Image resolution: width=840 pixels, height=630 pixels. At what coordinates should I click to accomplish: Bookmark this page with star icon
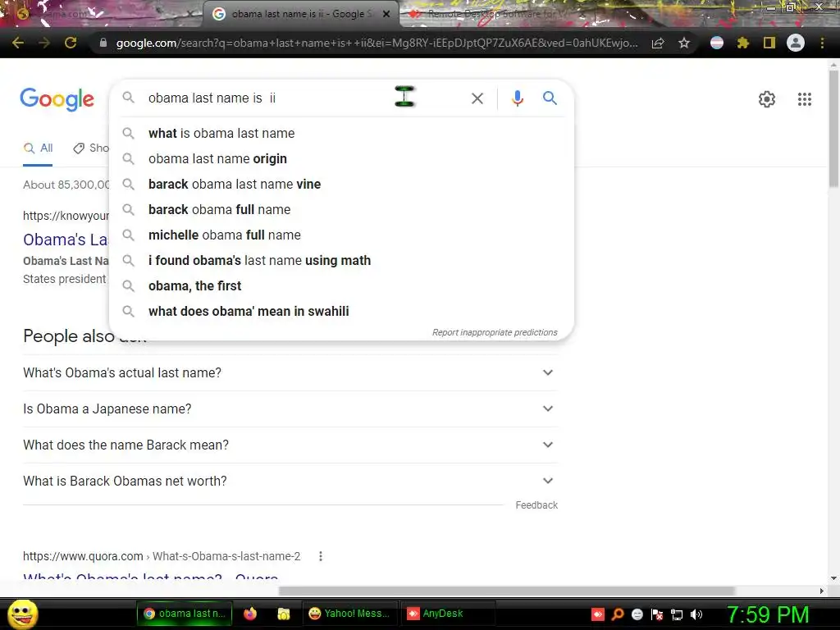click(x=684, y=43)
